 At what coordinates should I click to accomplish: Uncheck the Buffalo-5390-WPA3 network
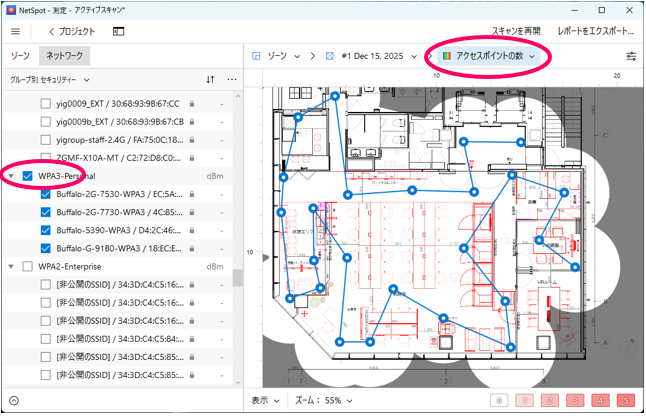click(x=44, y=230)
